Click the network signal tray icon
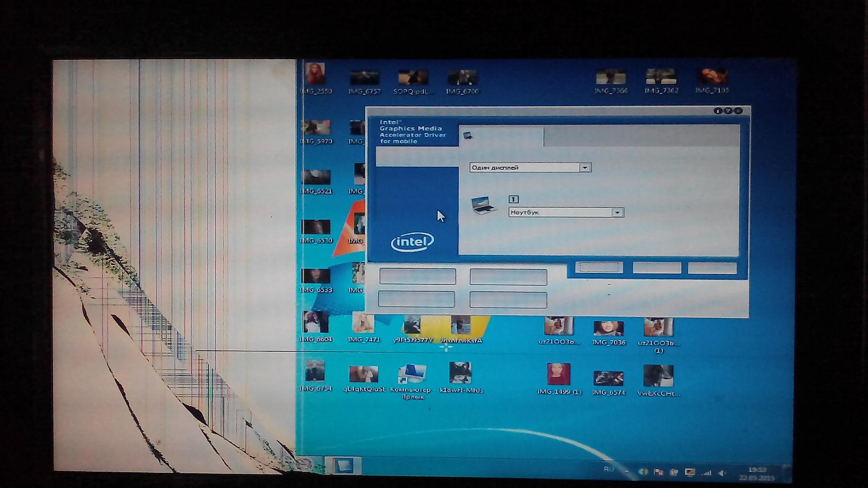Viewport: 868px width, 488px height. point(706,473)
